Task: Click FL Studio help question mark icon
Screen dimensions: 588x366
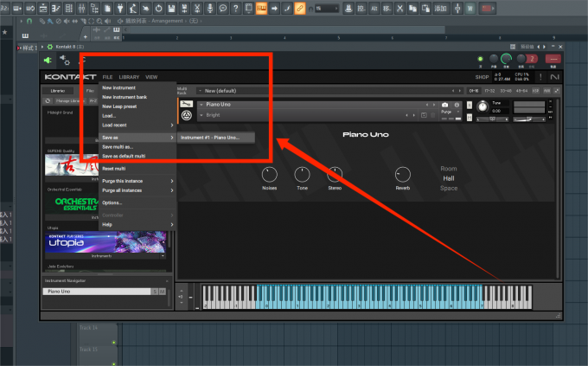Action: (x=235, y=8)
